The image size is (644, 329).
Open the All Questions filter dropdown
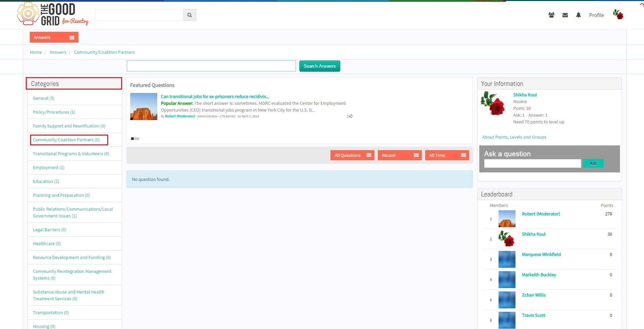pos(352,155)
